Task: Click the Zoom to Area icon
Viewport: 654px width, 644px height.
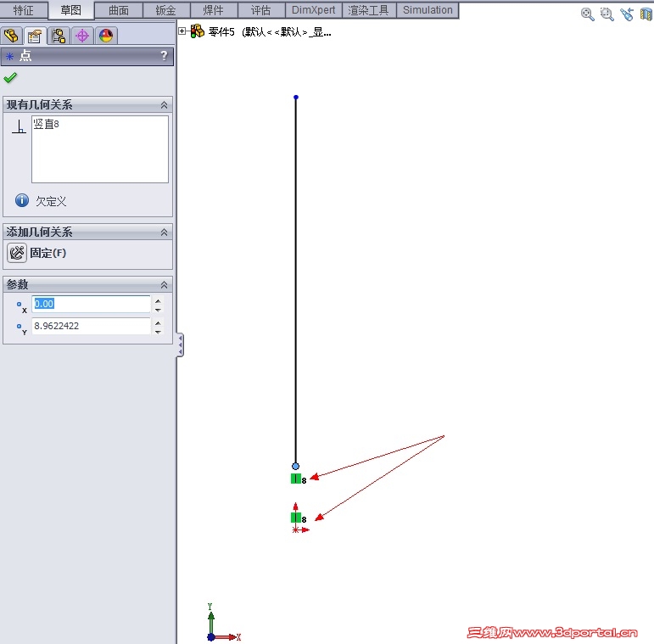Action: click(x=606, y=14)
